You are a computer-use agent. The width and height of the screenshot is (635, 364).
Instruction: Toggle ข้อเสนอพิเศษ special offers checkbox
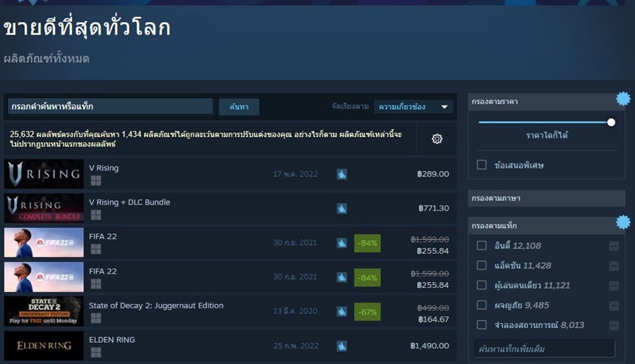pyautogui.click(x=481, y=165)
